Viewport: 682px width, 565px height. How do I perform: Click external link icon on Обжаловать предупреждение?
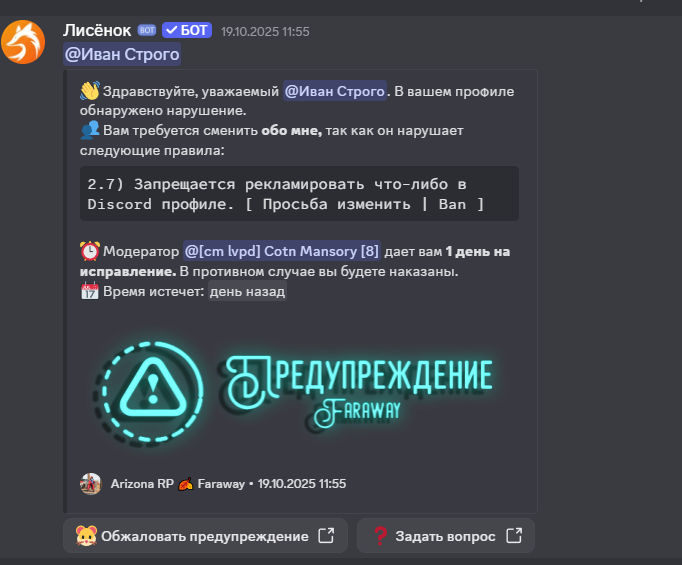pos(326,535)
